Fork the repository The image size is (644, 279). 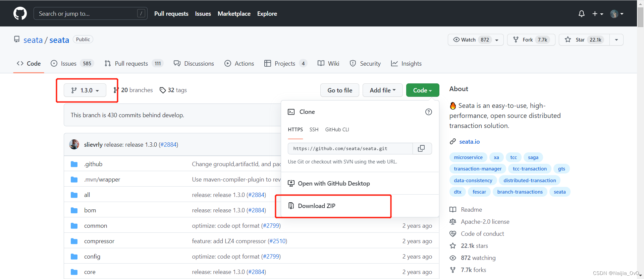click(531, 40)
